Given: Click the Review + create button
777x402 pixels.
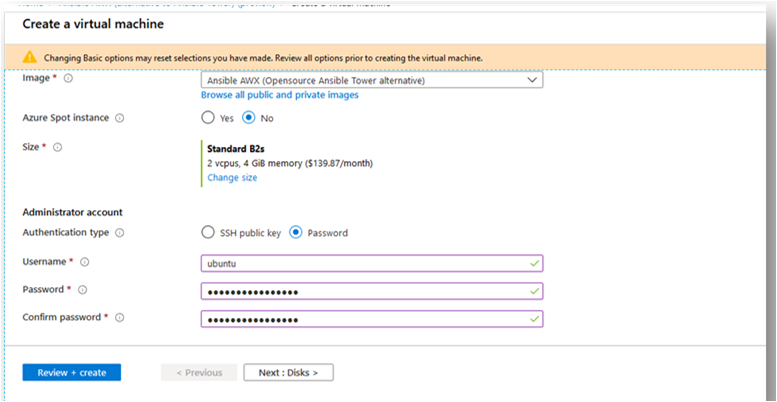Looking at the screenshot, I should point(71,373).
